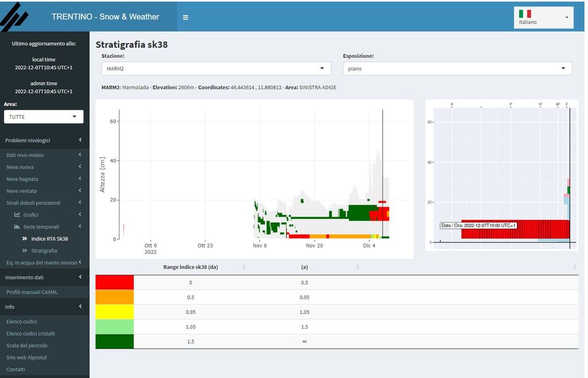
Task: Click the double-chevron icon beside Stratigrafia
Action: point(25,250)
